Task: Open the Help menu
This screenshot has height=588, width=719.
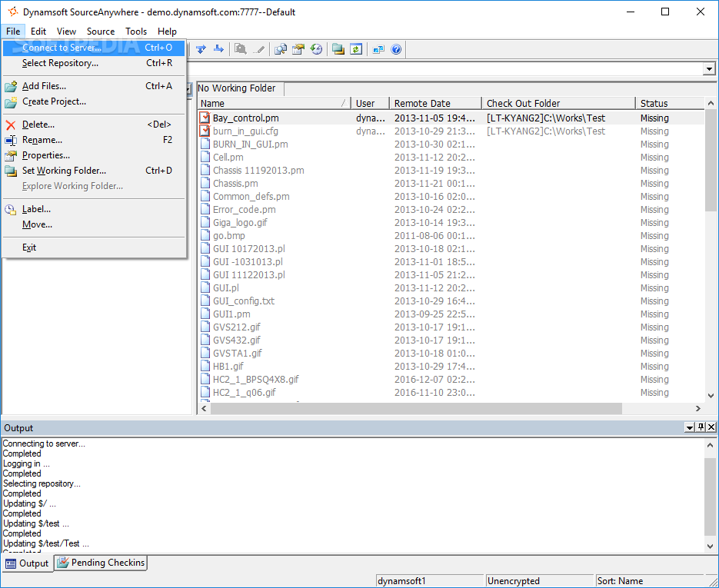Action: (167, 32)
